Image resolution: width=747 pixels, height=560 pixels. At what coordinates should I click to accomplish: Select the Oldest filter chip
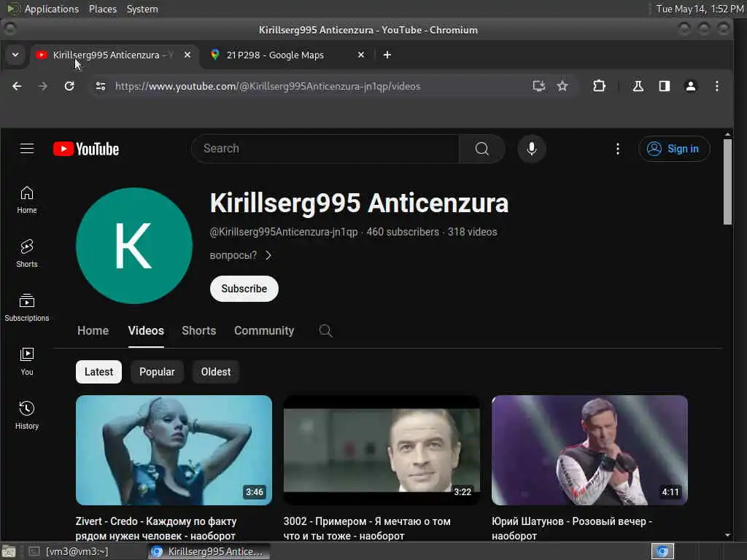(x=215, y=372)
